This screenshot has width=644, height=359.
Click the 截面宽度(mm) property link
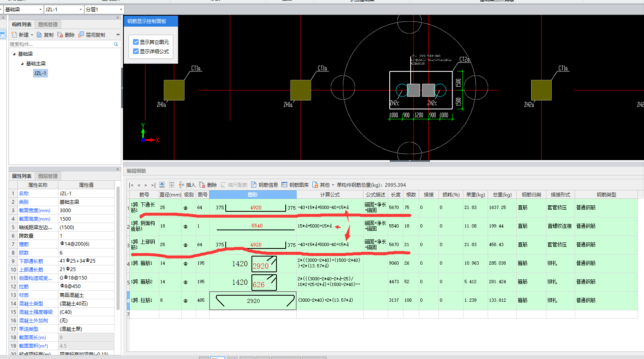[35, 211]
